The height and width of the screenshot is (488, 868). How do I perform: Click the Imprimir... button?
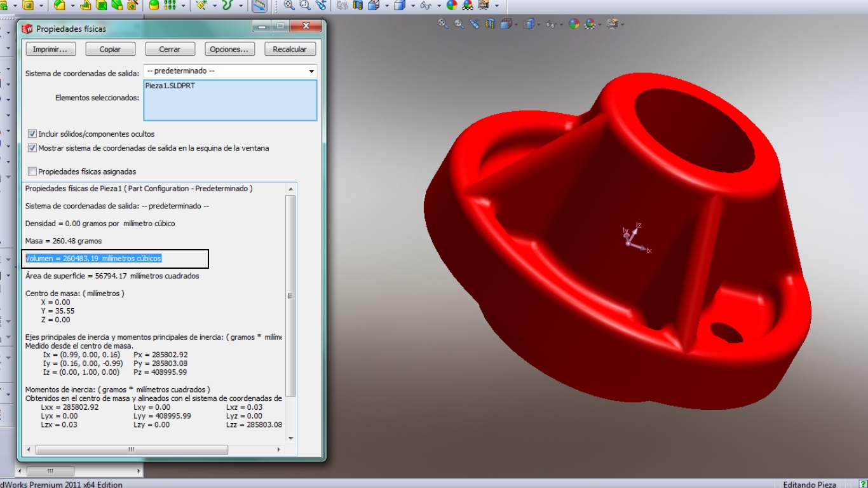tap(50, 49)
